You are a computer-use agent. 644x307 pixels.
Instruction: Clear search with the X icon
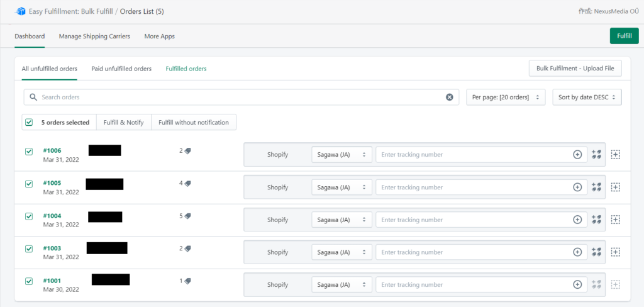tap(449, 98)
